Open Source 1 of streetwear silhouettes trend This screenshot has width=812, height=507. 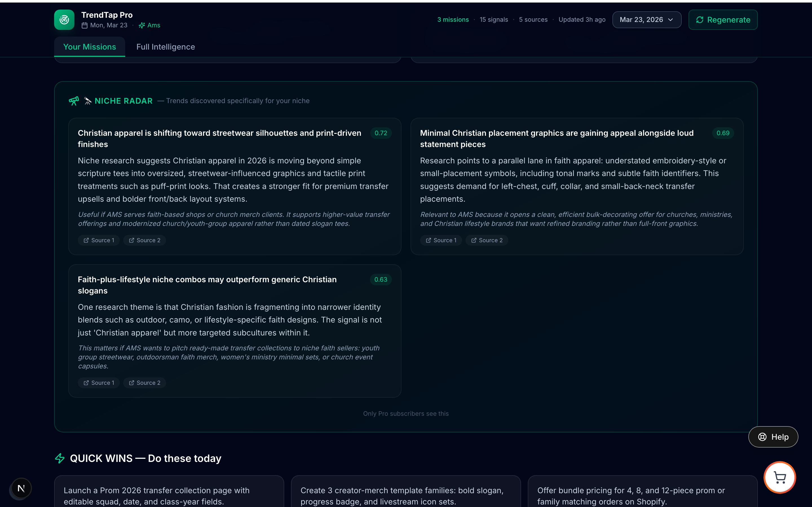(x=99, y=240)
